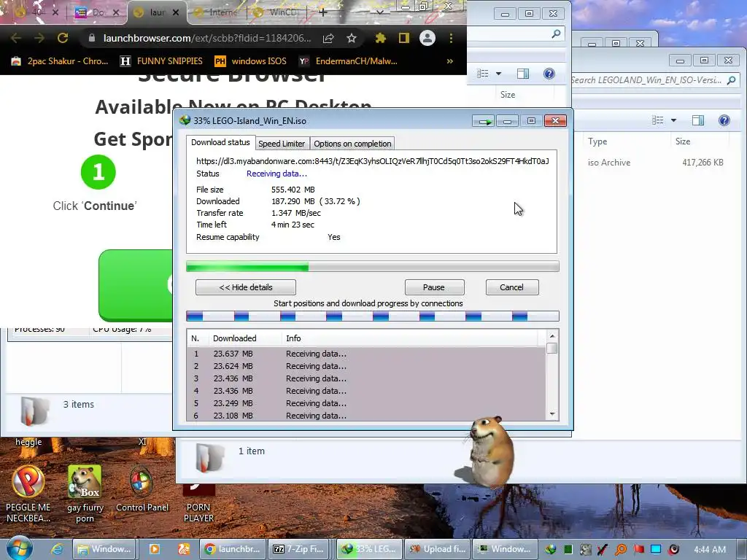
Task: Switch to the Do Chrome tab
Action: pos(97,12)
